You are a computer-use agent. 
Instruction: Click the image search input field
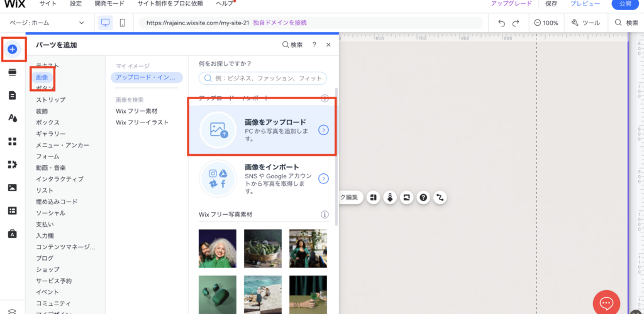pos(263,78)
